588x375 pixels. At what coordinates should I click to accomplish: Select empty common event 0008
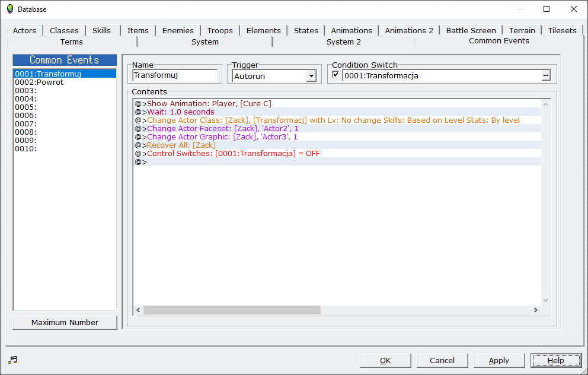pyautogui.click(x=65, y=132)
